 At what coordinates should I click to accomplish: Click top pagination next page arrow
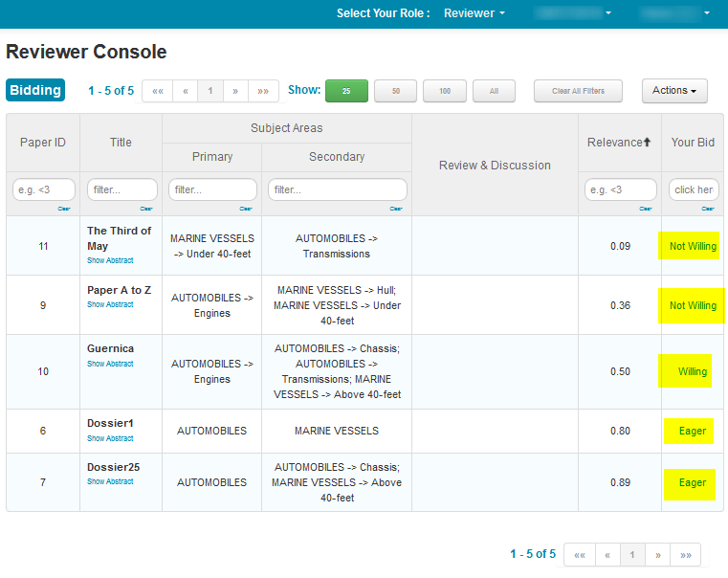pyautogui.click(x=235, y=91)
